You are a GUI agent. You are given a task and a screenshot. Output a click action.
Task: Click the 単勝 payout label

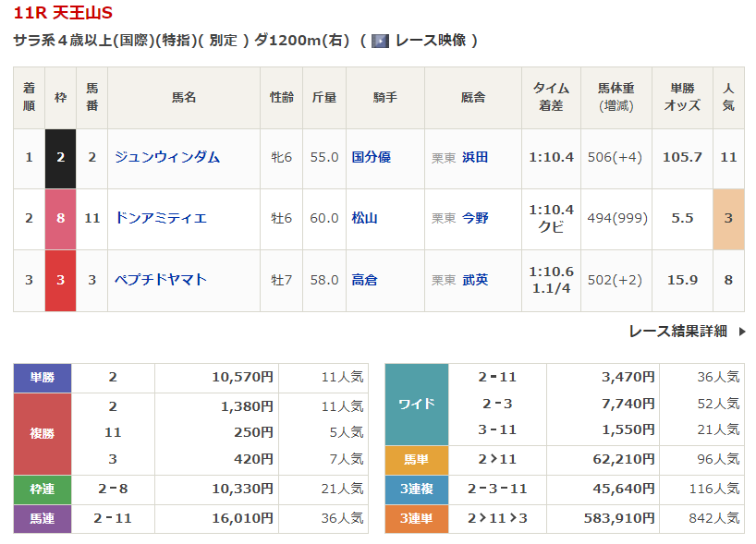point(43,378)
